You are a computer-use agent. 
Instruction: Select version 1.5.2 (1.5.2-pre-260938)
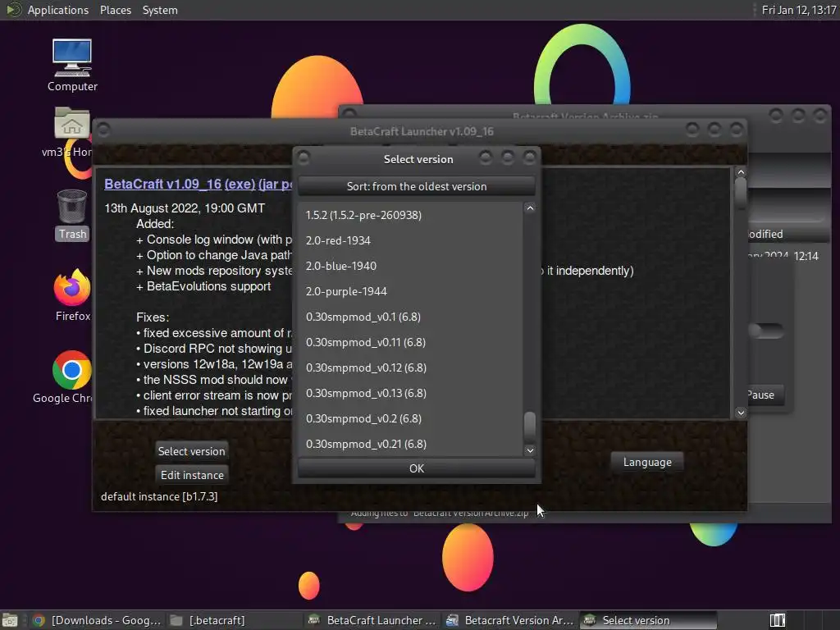click(410, 215)
